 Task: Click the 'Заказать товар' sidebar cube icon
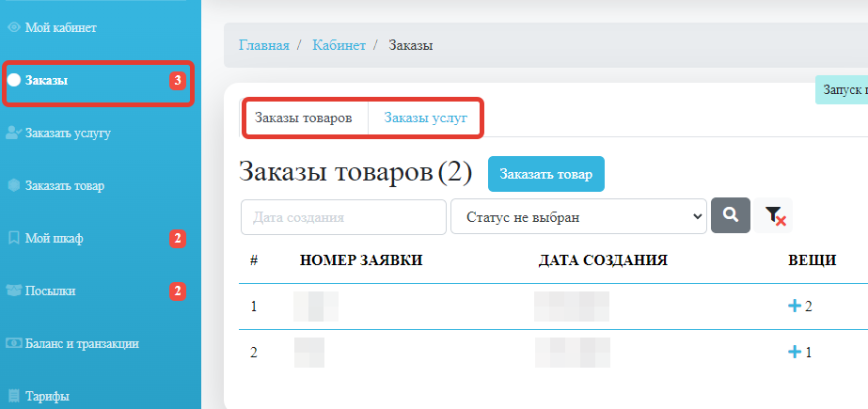coord(13,185)
